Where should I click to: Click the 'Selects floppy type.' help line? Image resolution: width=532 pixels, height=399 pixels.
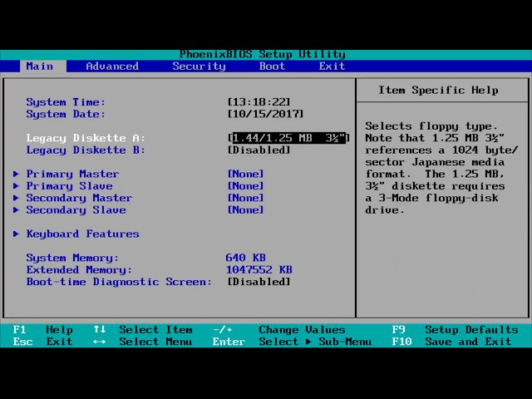tap(431, 126)
